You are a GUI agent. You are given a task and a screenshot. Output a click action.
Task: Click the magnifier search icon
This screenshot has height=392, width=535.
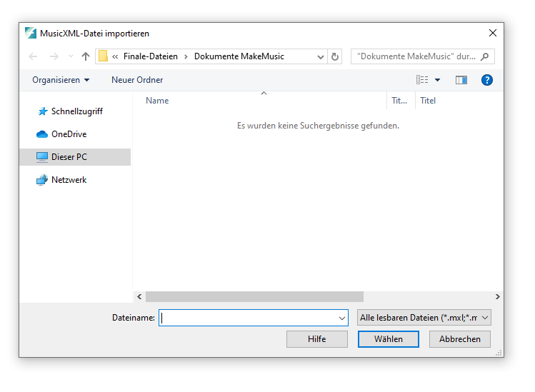pyautogui.click(x=484, y=56)
